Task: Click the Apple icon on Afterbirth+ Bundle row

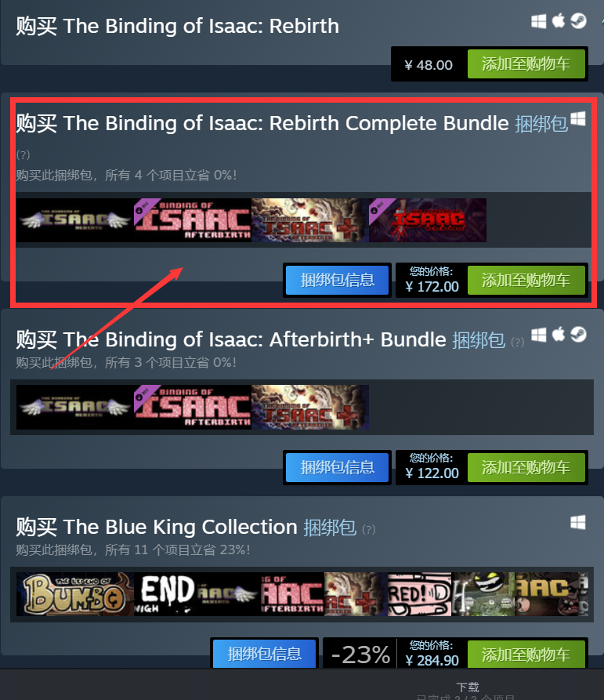Action: click(559, 335)
